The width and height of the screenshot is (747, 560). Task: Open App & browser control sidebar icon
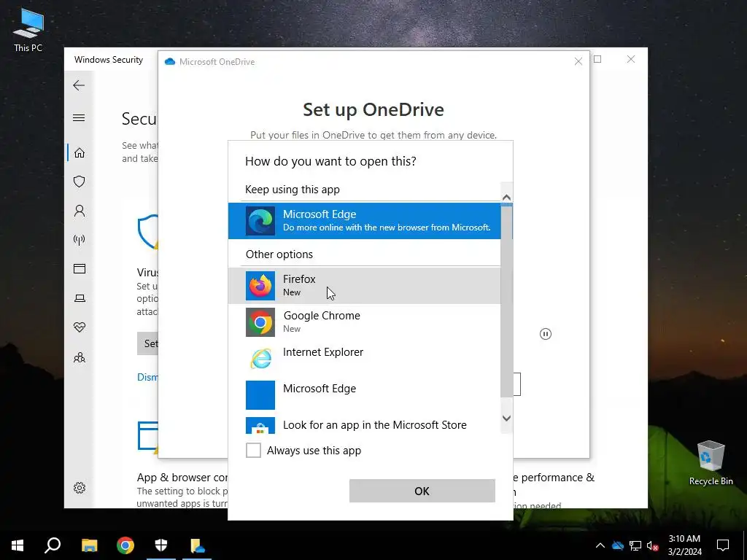pos(80,268)
